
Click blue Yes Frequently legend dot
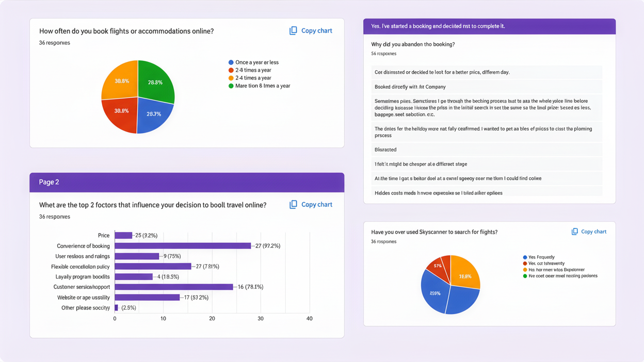tap(525, 257)
